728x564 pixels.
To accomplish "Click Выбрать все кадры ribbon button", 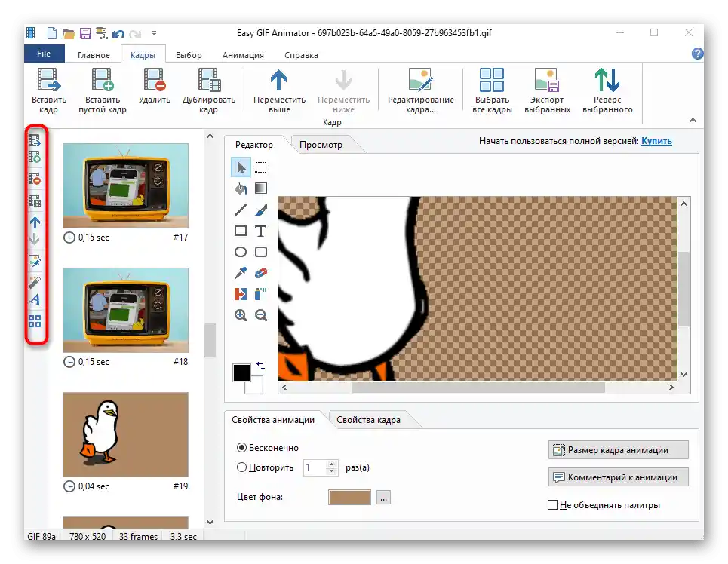I will tap(492, 91).
